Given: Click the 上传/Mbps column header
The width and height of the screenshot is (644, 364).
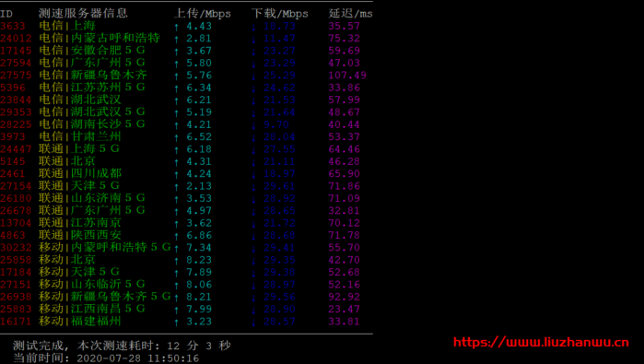Looking at the screenshot, I should [203, 14].
